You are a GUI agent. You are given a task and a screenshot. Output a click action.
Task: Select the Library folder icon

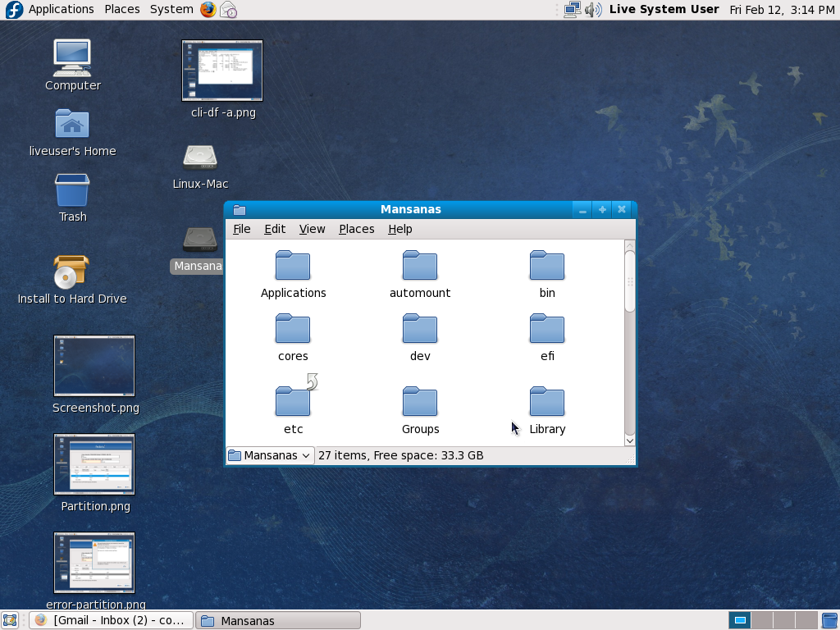click(546, 401)
